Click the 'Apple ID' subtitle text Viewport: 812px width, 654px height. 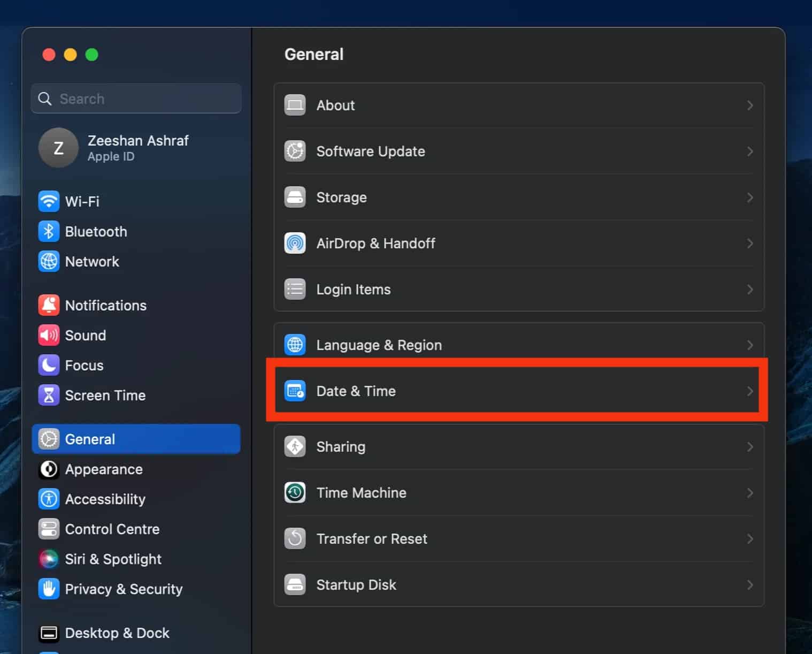click(111, 157)
